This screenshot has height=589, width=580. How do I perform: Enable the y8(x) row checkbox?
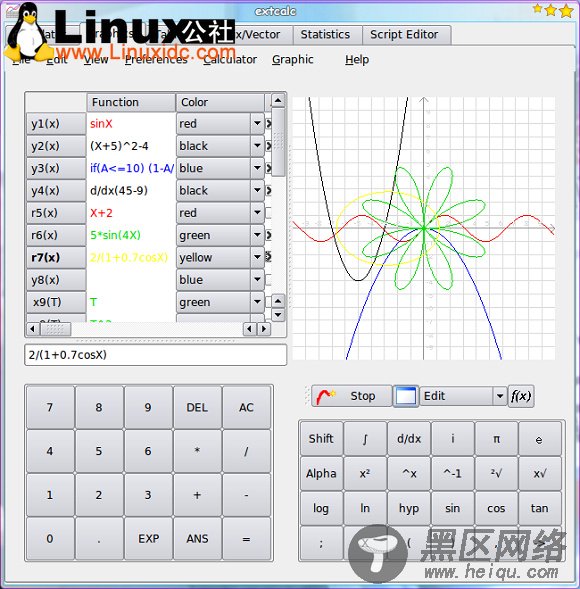(268, 279)
